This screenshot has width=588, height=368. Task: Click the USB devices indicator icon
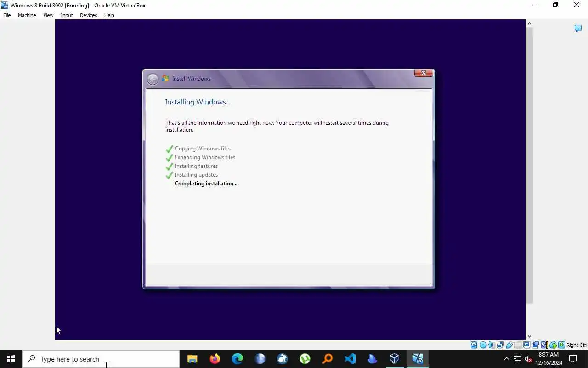pos(509,345)
